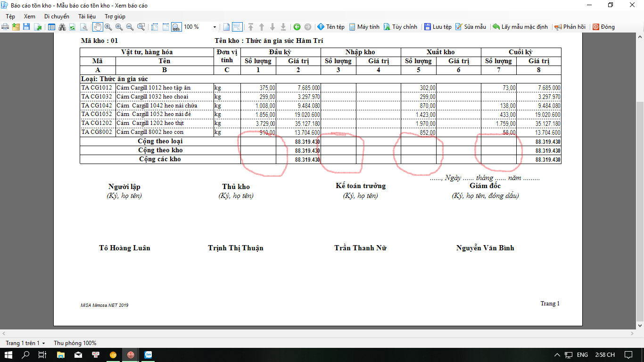644x362 pixels.
Task: Click the Cám Cargill 1032 heo choai row
Action: pos(321,97)
